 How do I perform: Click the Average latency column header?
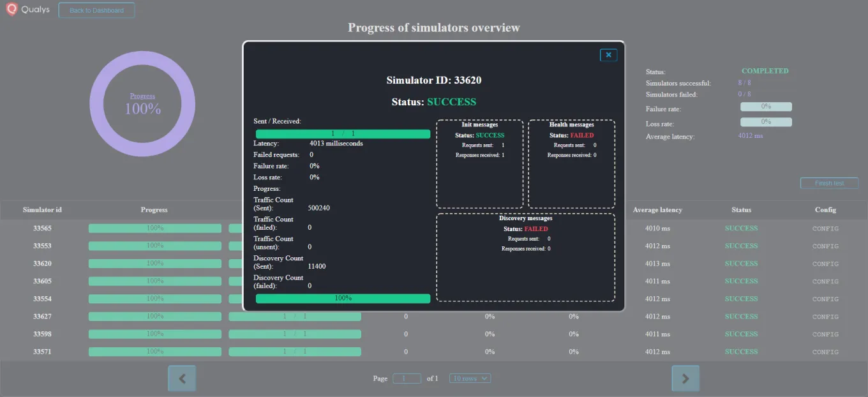657,209
